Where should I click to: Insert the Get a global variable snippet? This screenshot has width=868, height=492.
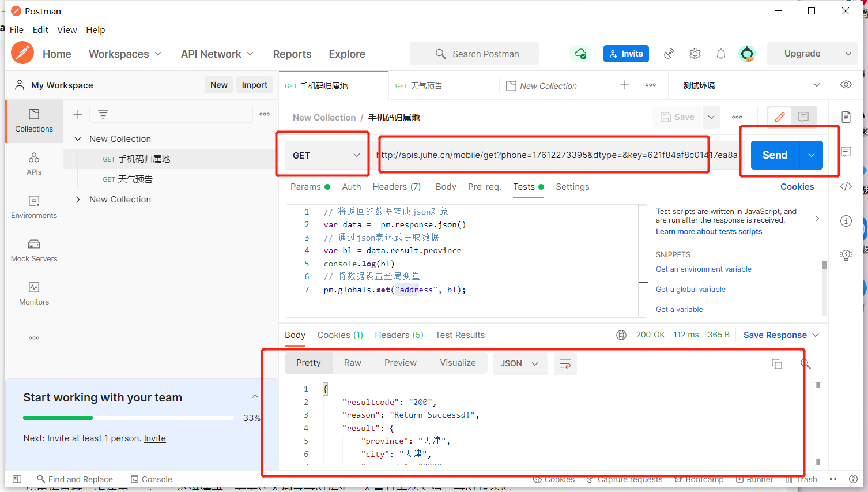point(690,290)
